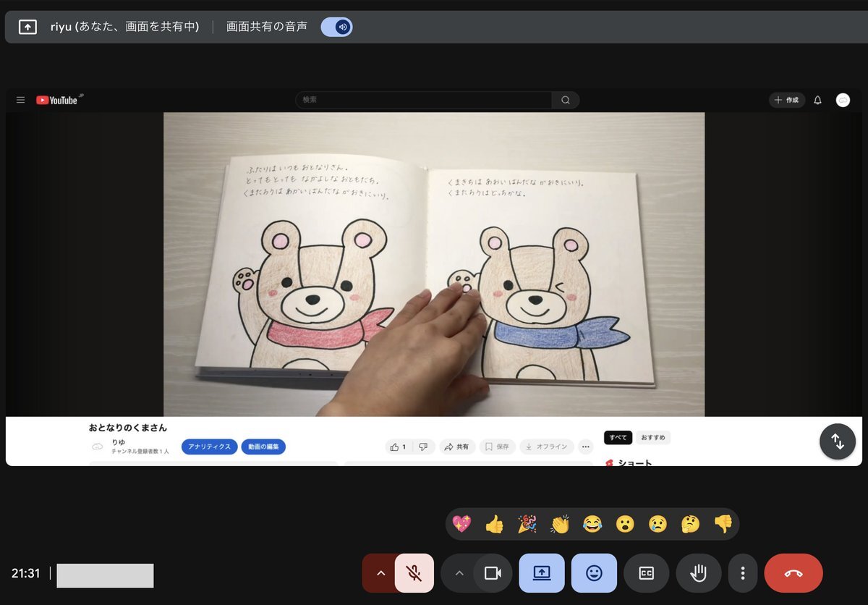Click the 画面共有の音声 label
Screen dimensions: 868x605
pos(267,27)
